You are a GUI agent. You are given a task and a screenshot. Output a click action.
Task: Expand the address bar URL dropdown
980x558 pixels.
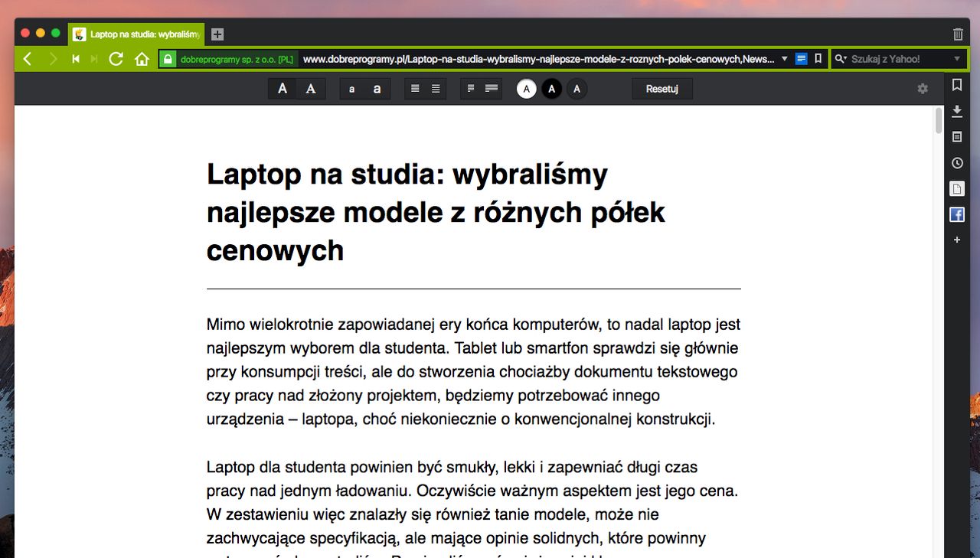coord(784,59)
